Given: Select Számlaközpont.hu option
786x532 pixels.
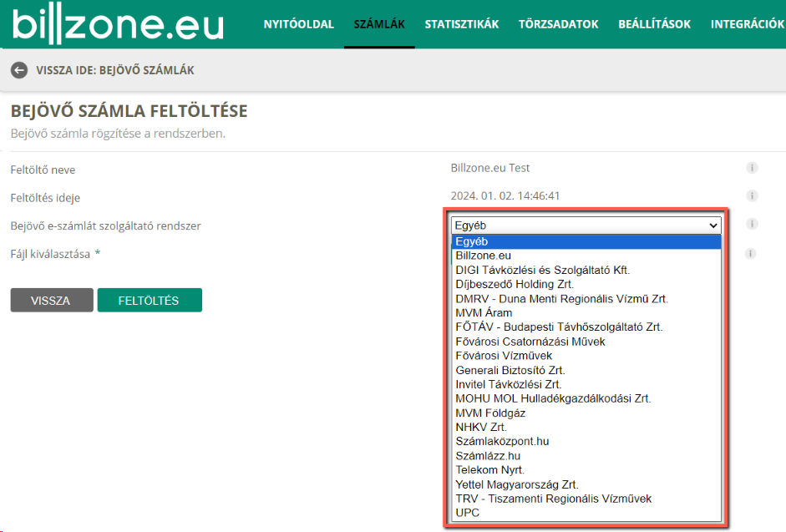Looking at the screenshot, I should pyautogui.click(x=586, y=442).
